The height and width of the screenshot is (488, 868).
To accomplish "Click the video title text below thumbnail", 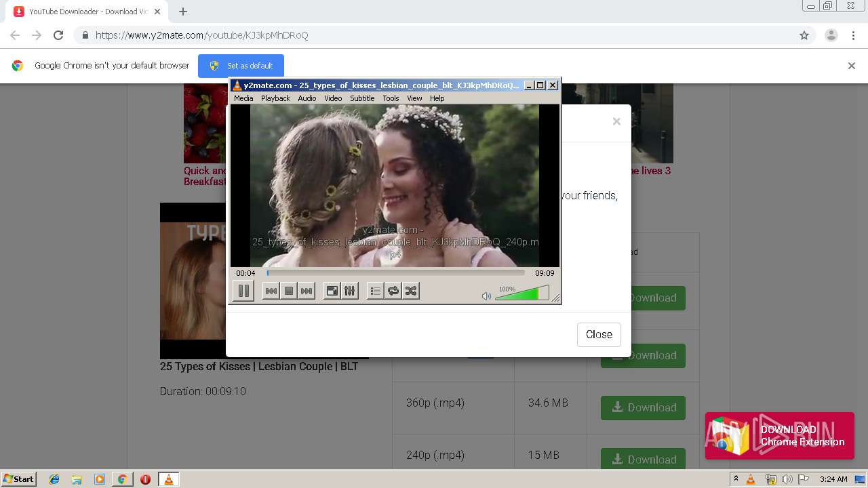I will pyautogui.click(x=259, y=367).
